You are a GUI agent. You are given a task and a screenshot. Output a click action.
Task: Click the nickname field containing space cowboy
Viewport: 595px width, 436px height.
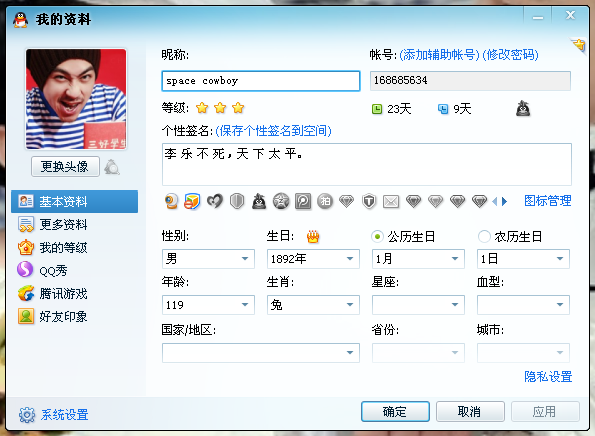coord(261,81)
